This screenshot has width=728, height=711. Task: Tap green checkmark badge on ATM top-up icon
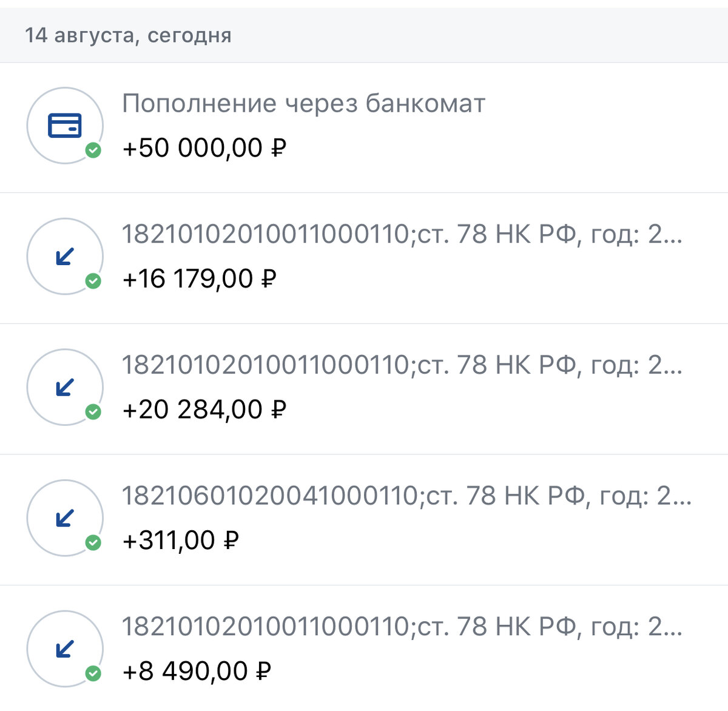93,150
